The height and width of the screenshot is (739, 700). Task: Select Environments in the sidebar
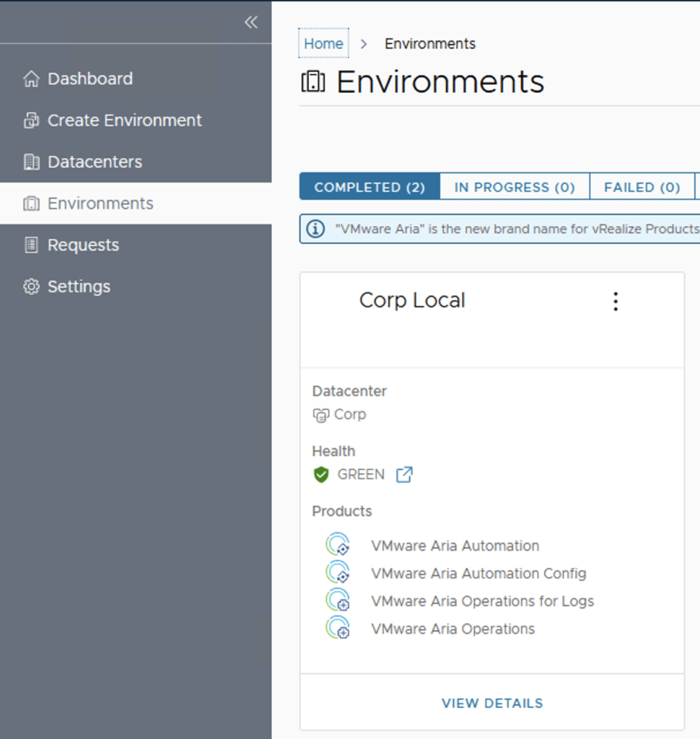tap(136, 204)
